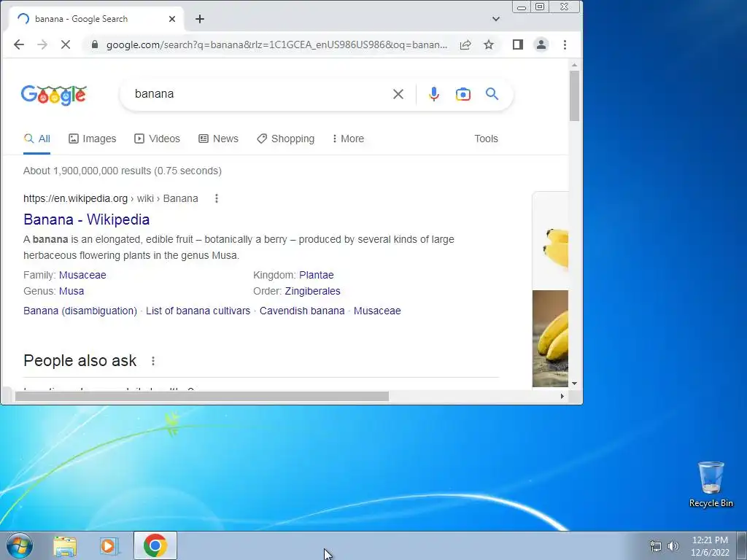Screen dimensions: 747x560
Task: Click the Chrome taskbar button
Action: click(155, 545)
